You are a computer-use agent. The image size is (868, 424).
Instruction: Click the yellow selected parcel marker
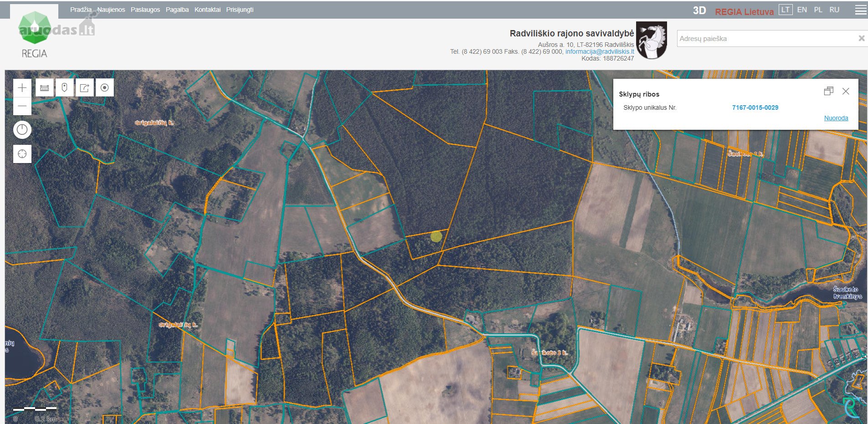(x=436, y=236)
